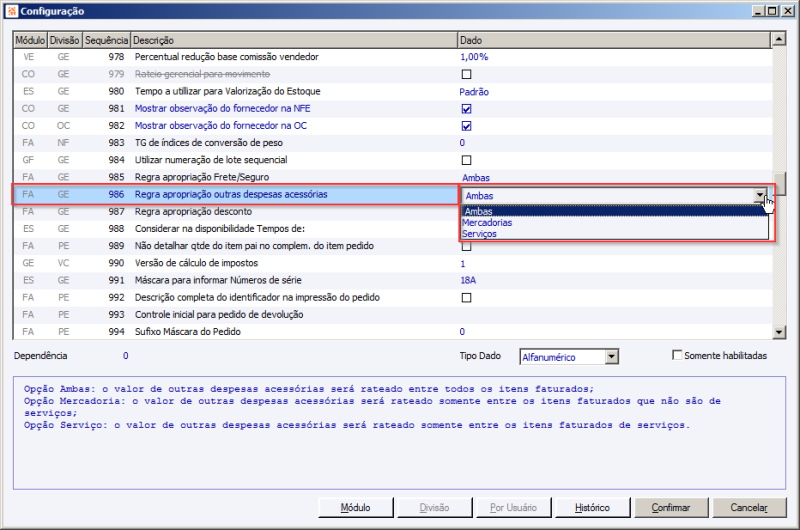Click the Divisão button
800x530 pixels.
tap(434, 508)
